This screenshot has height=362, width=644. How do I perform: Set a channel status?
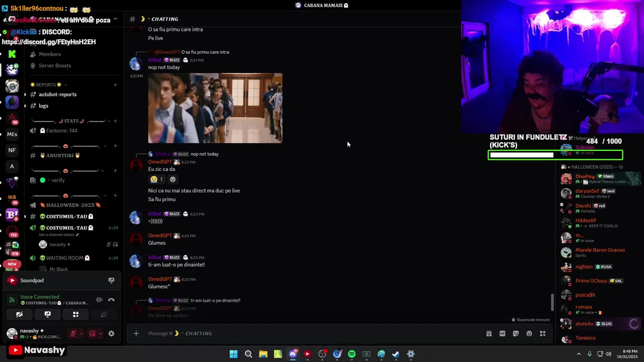point(59,235)
